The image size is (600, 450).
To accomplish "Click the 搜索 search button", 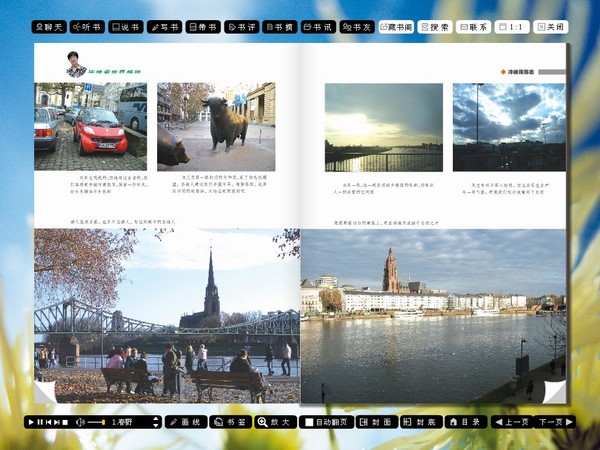I will [x=435, y=27].
